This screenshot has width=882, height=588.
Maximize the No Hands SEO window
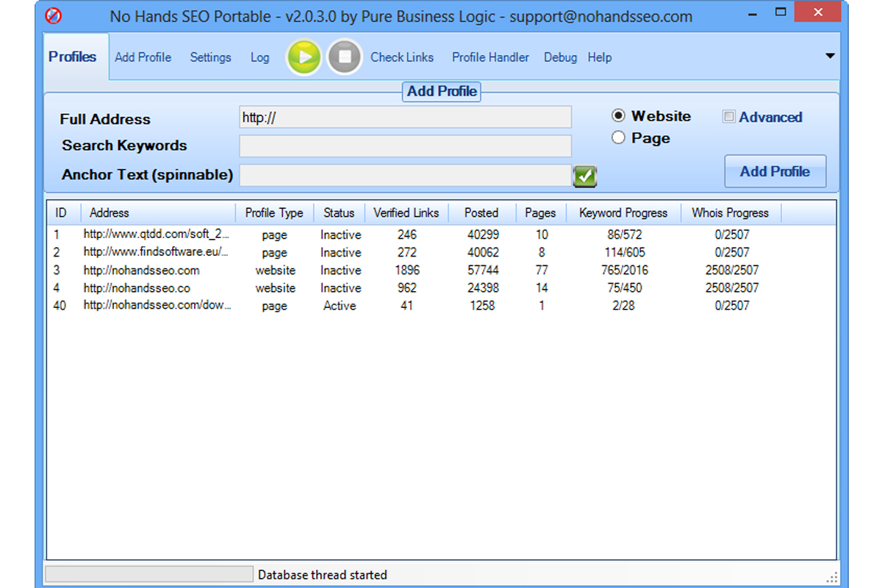[781, 12]
